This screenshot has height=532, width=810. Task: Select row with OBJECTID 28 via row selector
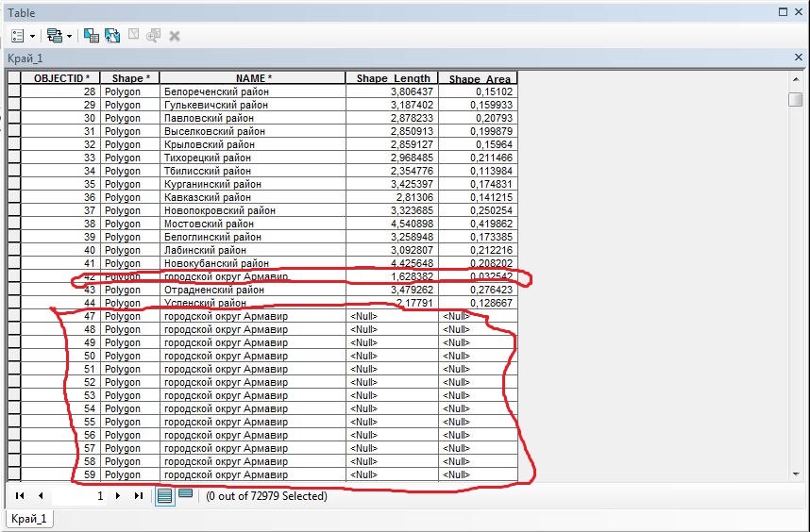pos(14,92)
